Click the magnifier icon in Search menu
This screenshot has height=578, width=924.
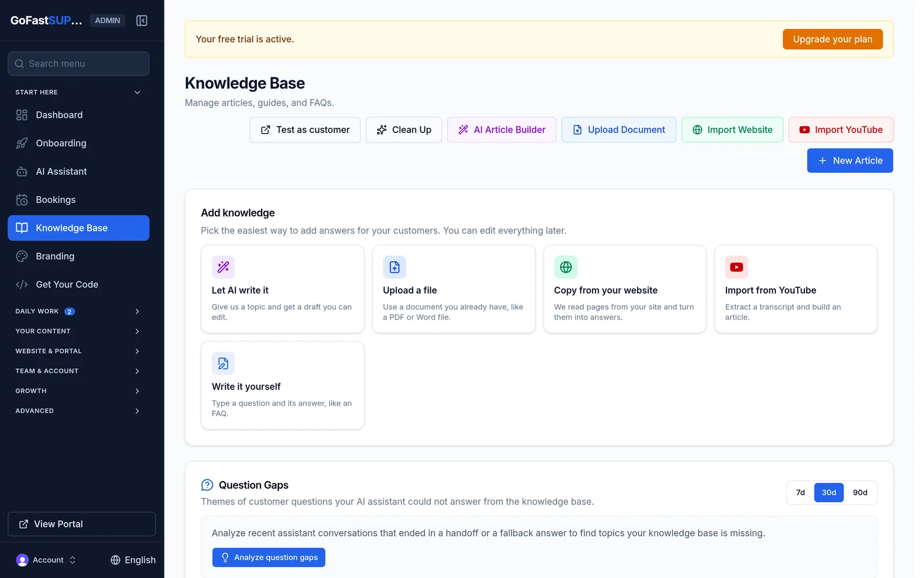coord(19,64)
